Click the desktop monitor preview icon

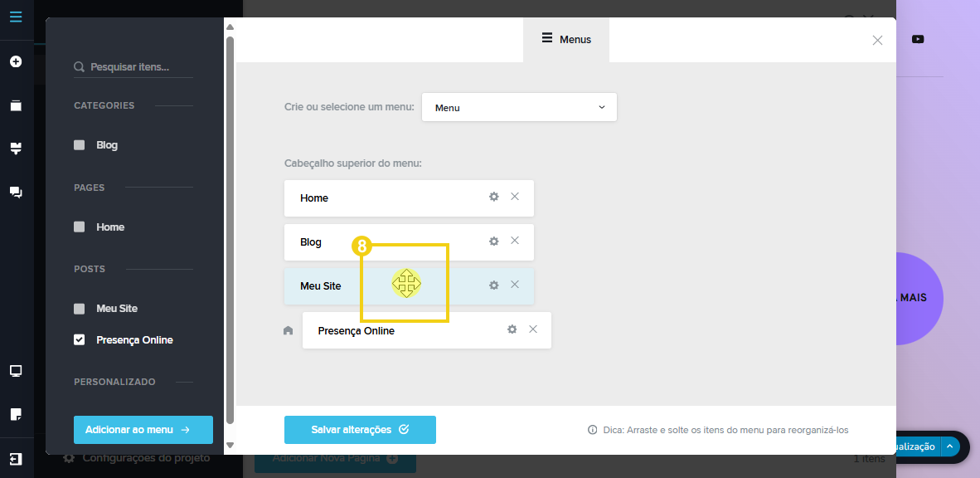[x=16, y=371]
